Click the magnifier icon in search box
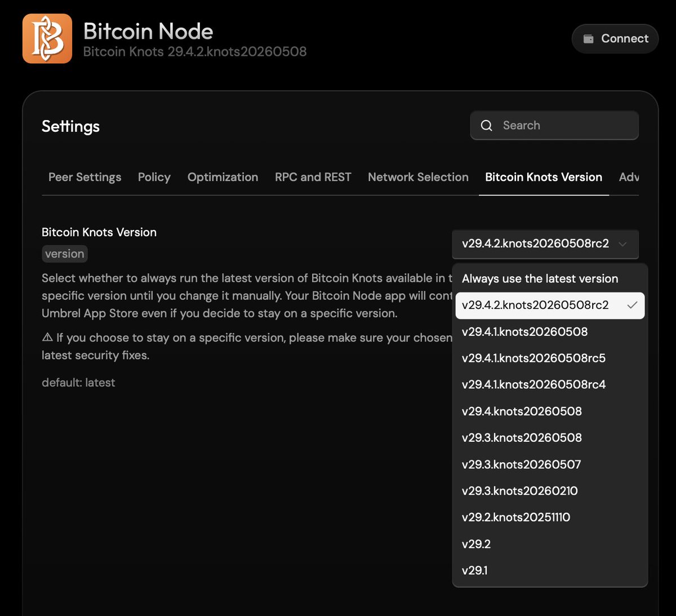Screen dimensions: 676x616 pos(487,126)
